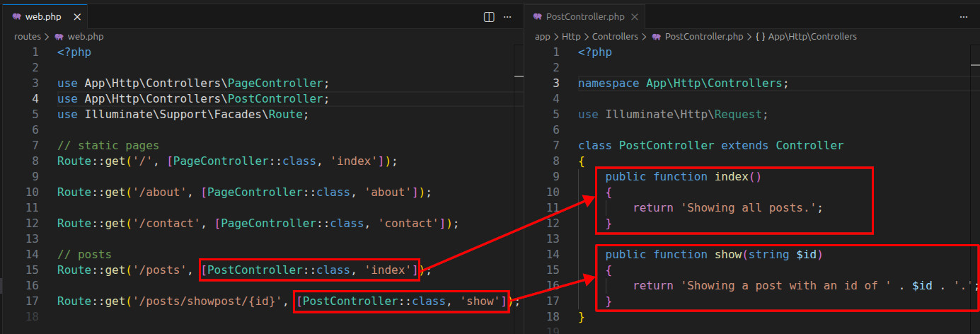Click the '/posts/showpost/{id}' route string
The height and width of the screenshot is (334, 980).
(207, 301)
